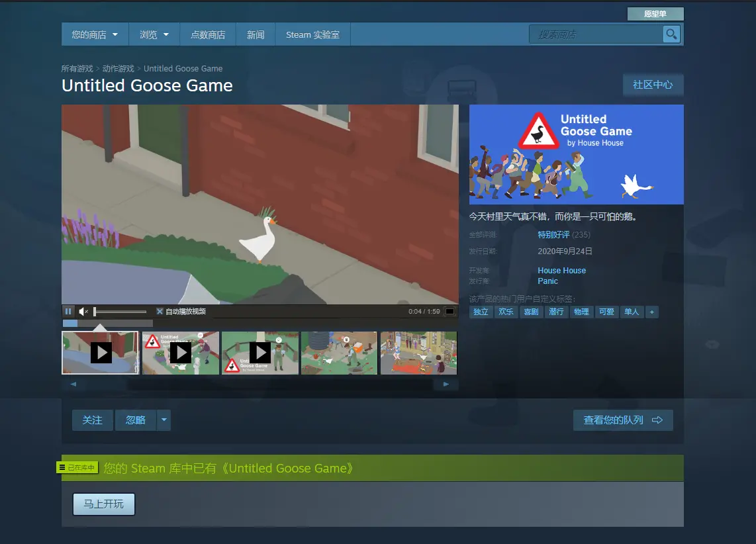Go to 所有游戏 breadcrumb link

[77, 68]
